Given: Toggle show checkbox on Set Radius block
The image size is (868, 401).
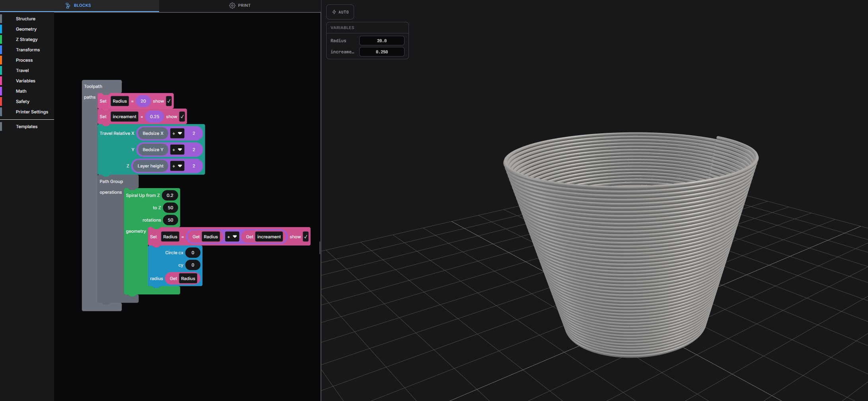Looking at the screenshot, I should [169, 101].
